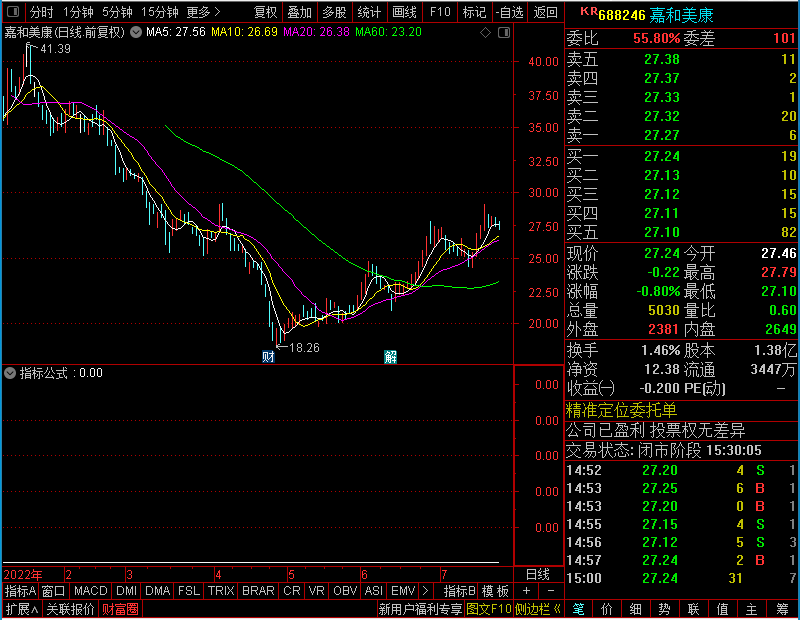Select the BRAR indicator
This screenshot has height=620, width=800.
click(x=258, y=591)
